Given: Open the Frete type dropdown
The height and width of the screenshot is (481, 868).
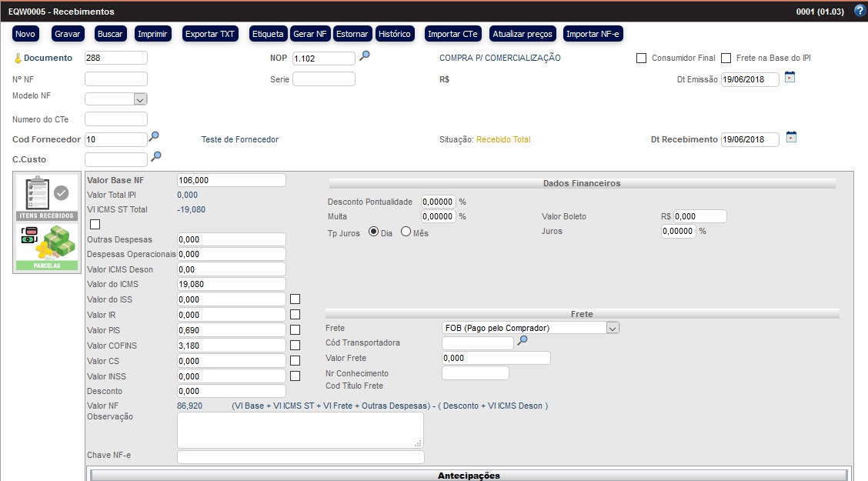Looking at the screenshot, I should (x=613, y=328).
